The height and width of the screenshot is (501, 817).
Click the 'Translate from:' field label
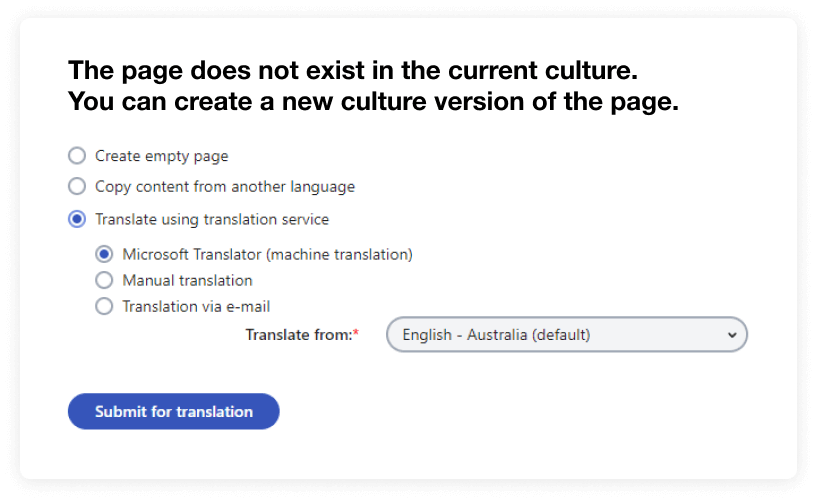click(x=297, y=335)
